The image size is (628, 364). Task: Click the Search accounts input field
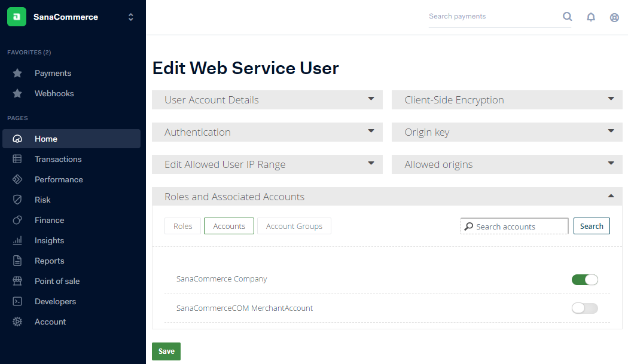click(x=514, y=227)
